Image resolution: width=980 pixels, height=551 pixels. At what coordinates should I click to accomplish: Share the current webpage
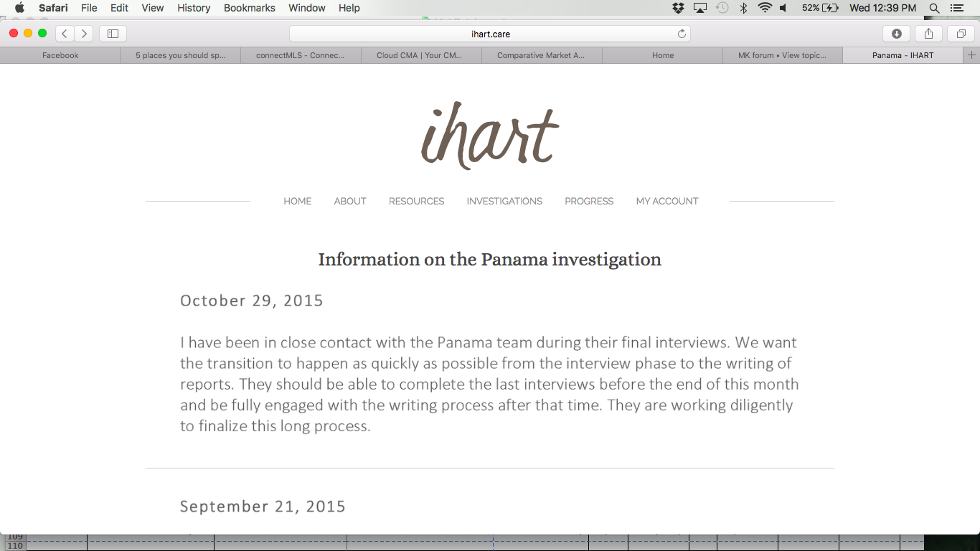tap(928, 33)
